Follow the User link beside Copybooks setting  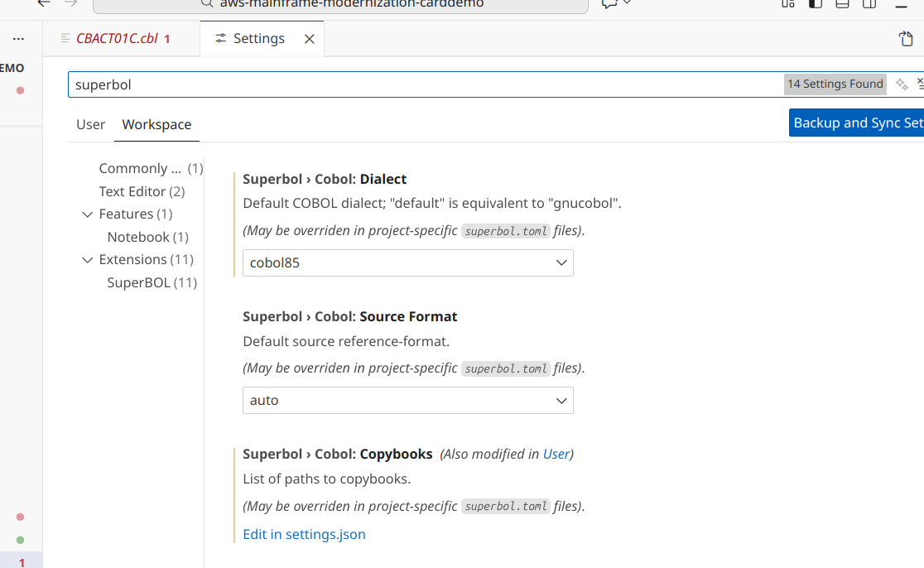(x=556, y=455)
